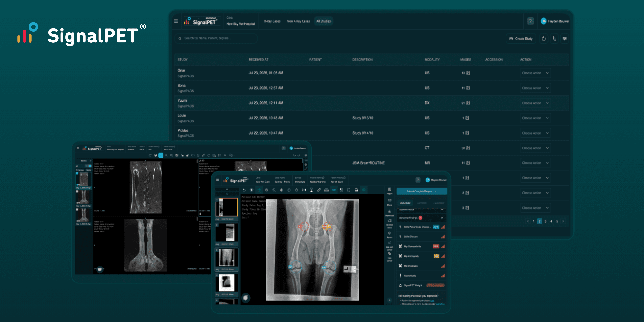The width and height of the screenshot is (644, 322).
Task: Select the pan tool in the pelvis viewer toolbar
Action: tap(259, 190)
